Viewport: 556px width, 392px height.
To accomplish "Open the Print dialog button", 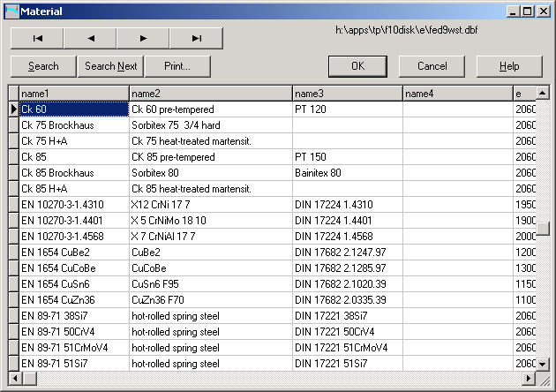I will click(177, 66).
